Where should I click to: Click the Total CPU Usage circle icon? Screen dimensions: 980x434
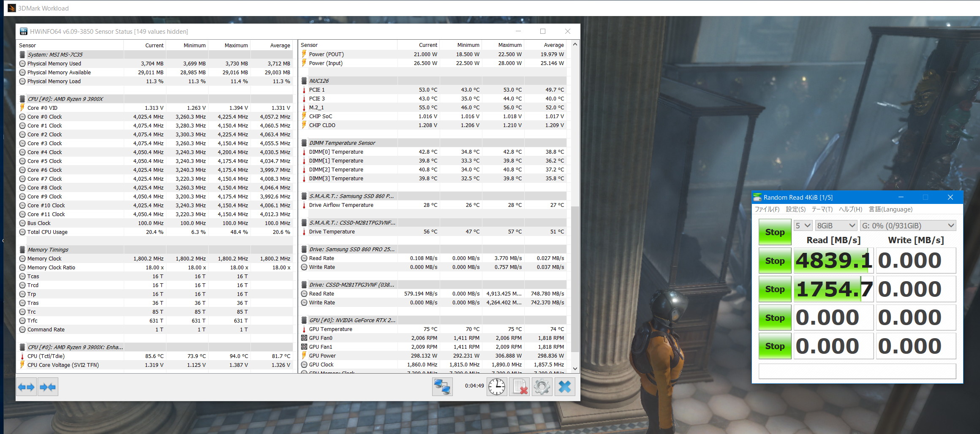click(x=22, y=232)
